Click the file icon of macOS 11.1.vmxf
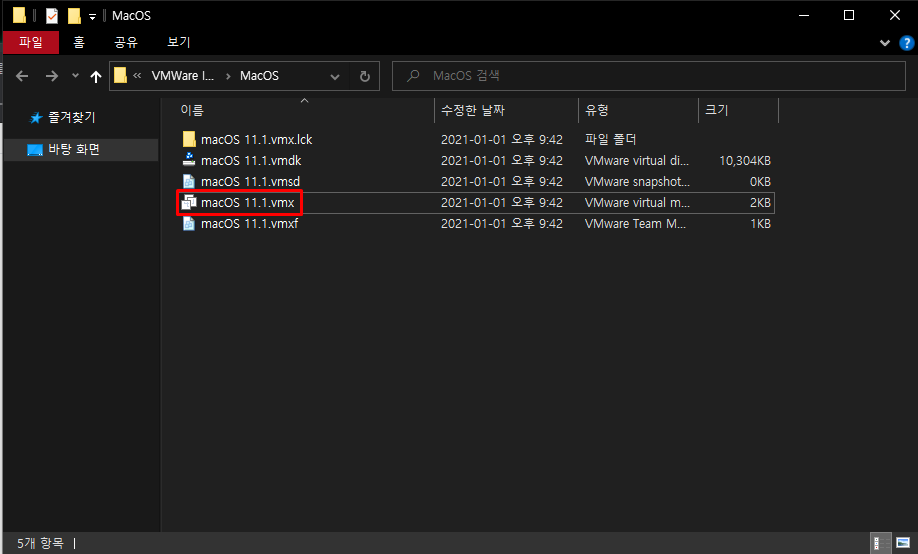Viewport: 918px width, 554px height. (189, 223)
